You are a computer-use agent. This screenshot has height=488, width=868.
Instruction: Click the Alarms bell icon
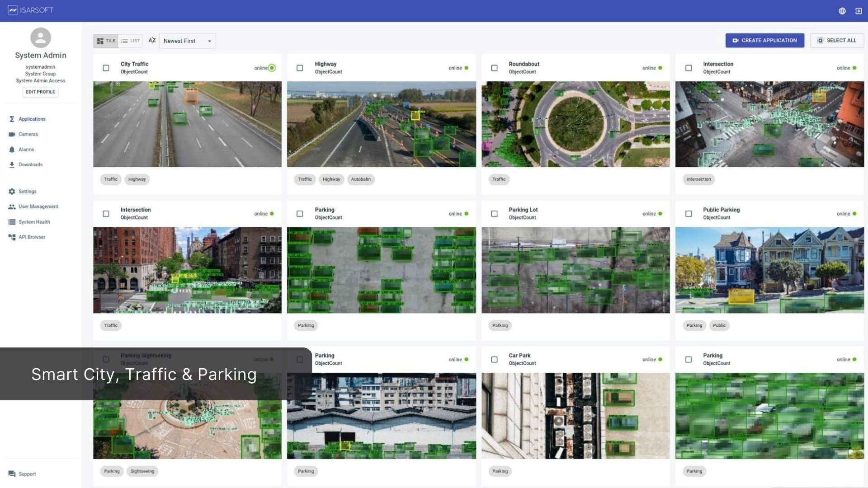12,150
